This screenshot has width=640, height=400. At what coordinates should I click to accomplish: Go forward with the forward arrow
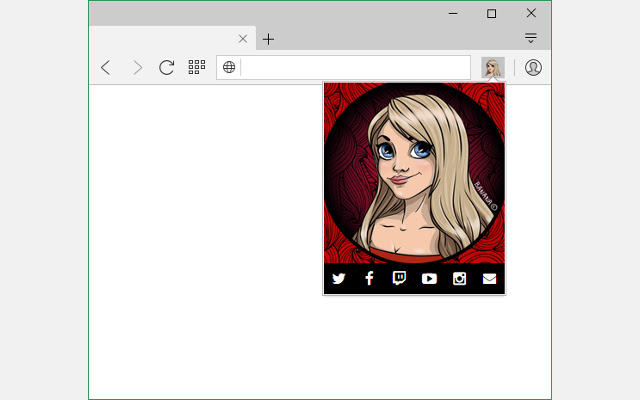[138, 67]
